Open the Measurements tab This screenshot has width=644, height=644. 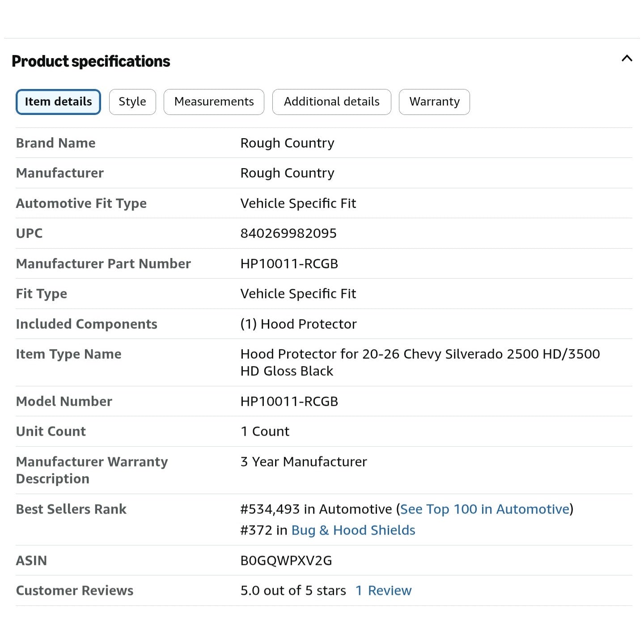(x=214, y=102)
